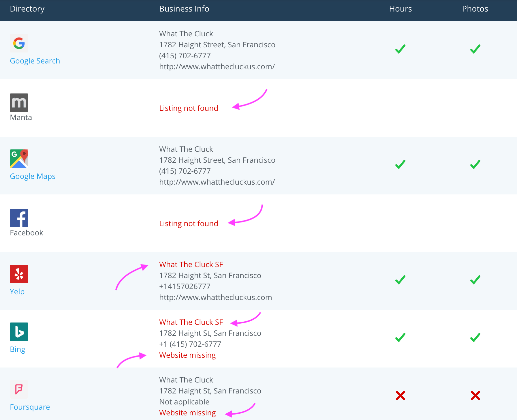
Task: Click the Google Maps logo icon
Action: pyautogui.click(x=19, y=159)
